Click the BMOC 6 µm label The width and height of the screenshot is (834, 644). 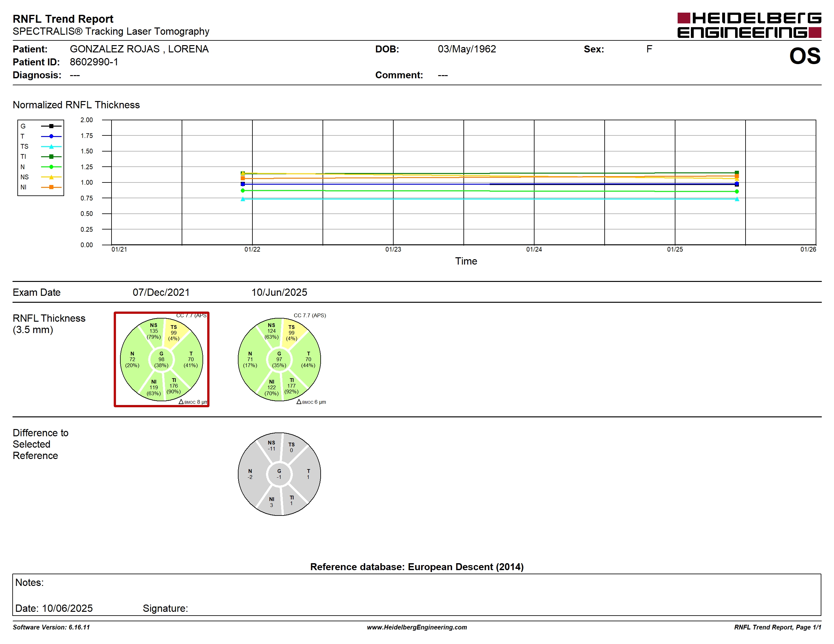[x=311, y=402]
